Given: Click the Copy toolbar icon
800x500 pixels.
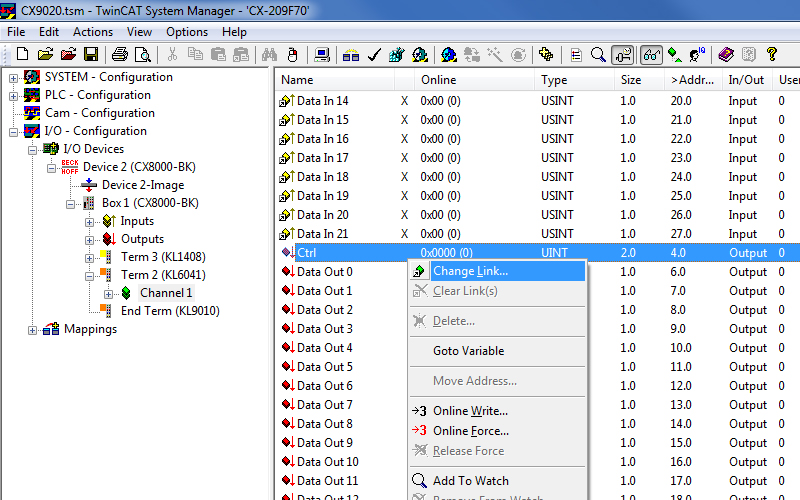Looking at the screenshot, I should coord(195,54).
